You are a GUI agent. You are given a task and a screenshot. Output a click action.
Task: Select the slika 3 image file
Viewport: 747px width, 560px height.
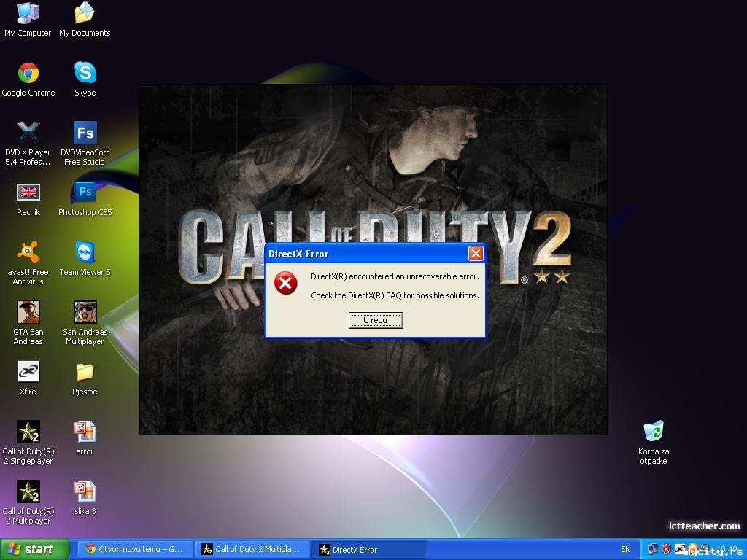point(85,498)
